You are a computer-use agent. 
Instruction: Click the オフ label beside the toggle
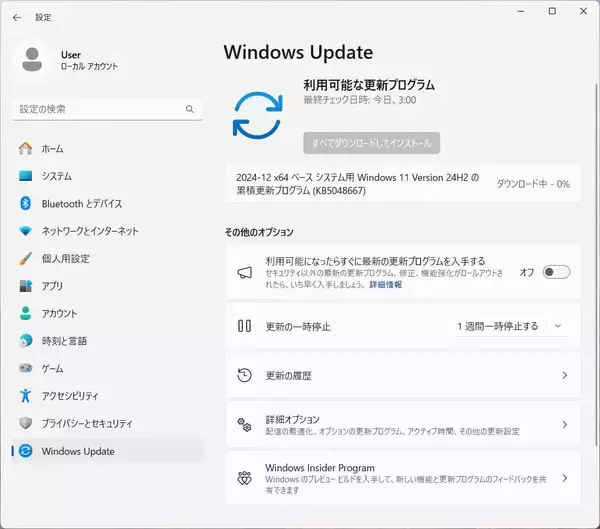tap(527, 272)
